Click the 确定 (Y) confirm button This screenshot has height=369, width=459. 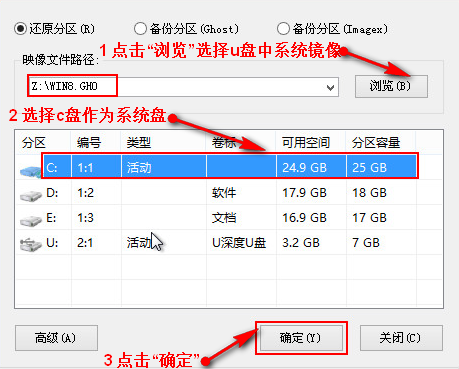click(301, 338)
